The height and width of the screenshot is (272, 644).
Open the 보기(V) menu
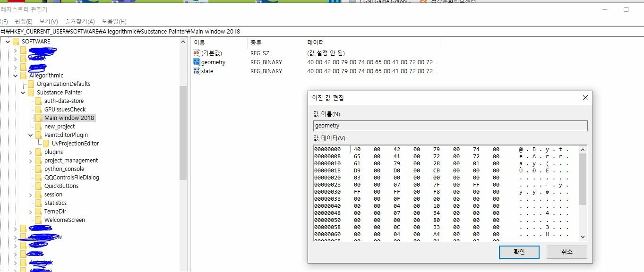(48, 21)
